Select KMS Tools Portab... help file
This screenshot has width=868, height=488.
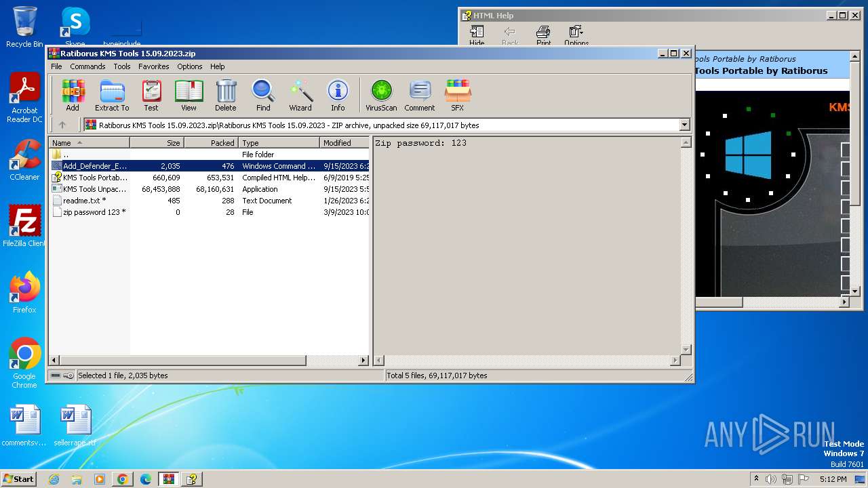tap(209, 178)
